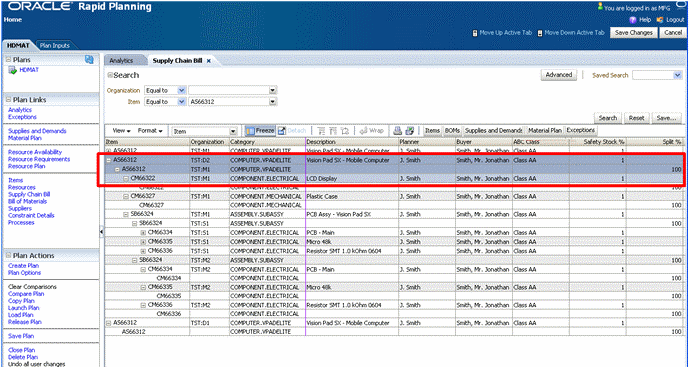This screenshot has width=690, height=367.
Task: Collapse the SB66324 TST:M2 tree row
Action: tap(135, 260)
